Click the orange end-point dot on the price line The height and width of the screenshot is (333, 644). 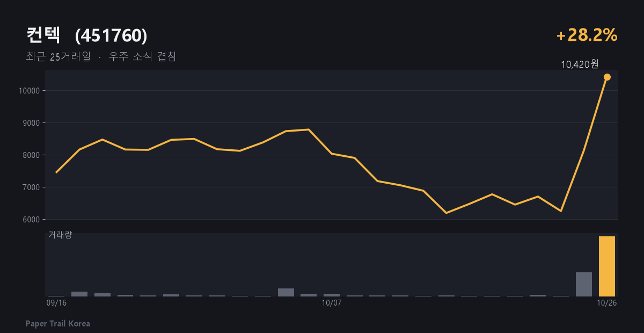point(607,77)
